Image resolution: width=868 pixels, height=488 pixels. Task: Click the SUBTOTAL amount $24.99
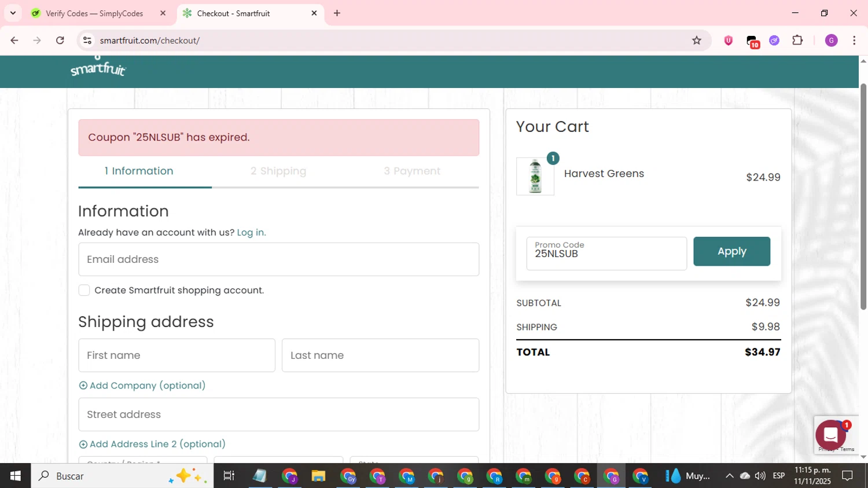pyautogui.click(x=762, y=303)
